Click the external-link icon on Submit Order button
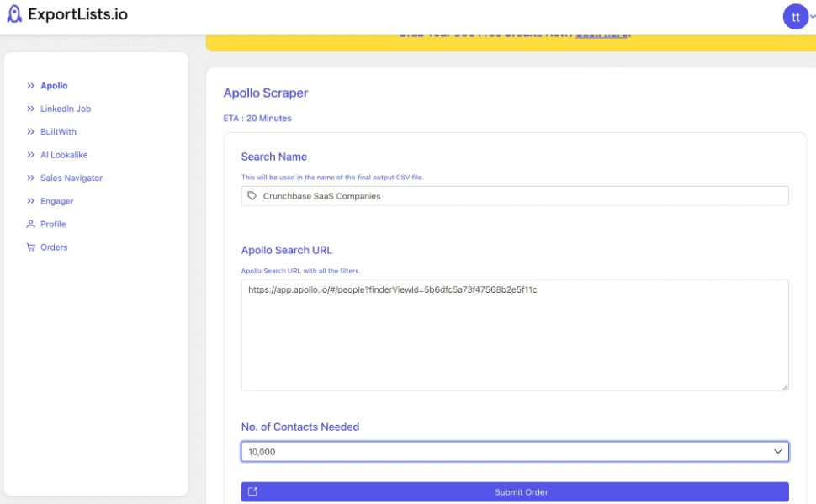Viewport: 816px width, 504px height. [253, 491]
